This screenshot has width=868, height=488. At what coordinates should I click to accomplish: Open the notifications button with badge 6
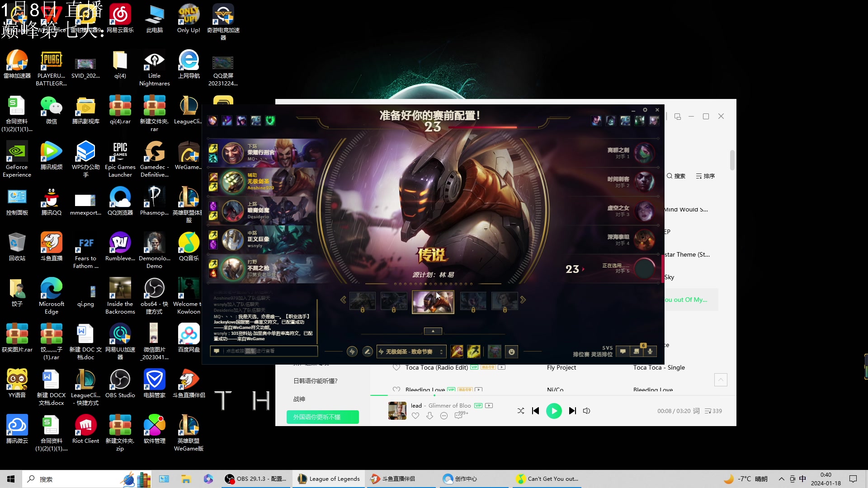(x=637, y=352)
